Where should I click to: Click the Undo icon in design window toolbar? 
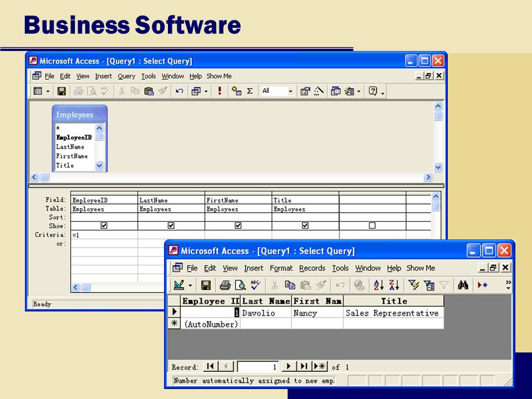click(179, 91)
